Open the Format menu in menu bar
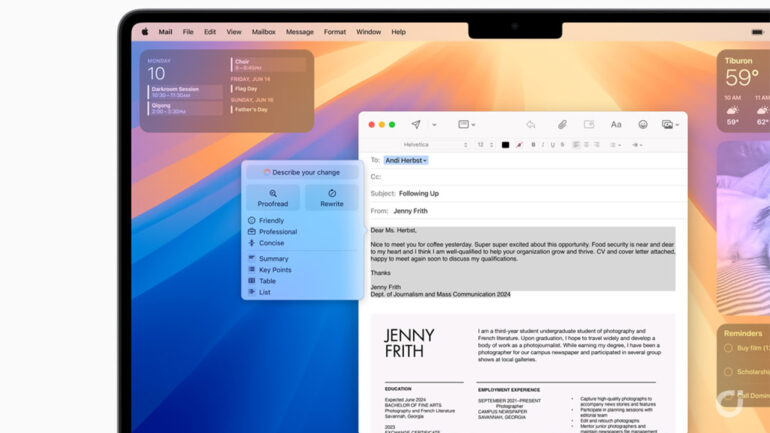 point(334,32)
